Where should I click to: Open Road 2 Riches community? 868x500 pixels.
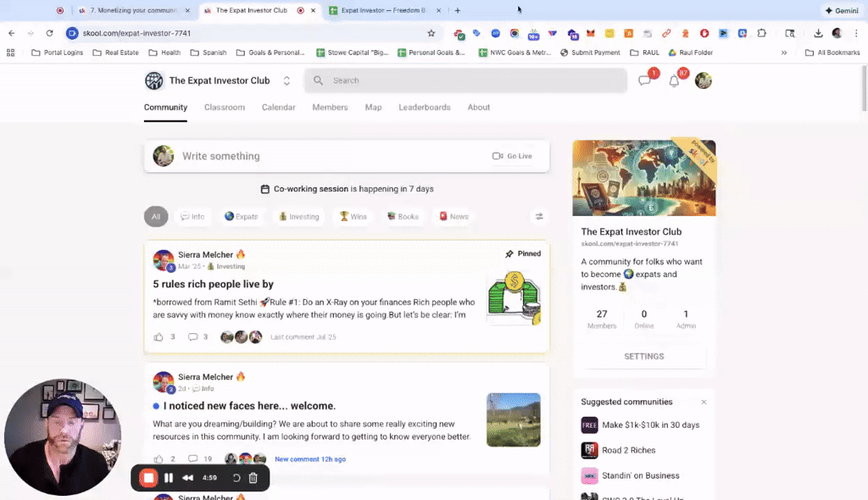click(628, 450)
